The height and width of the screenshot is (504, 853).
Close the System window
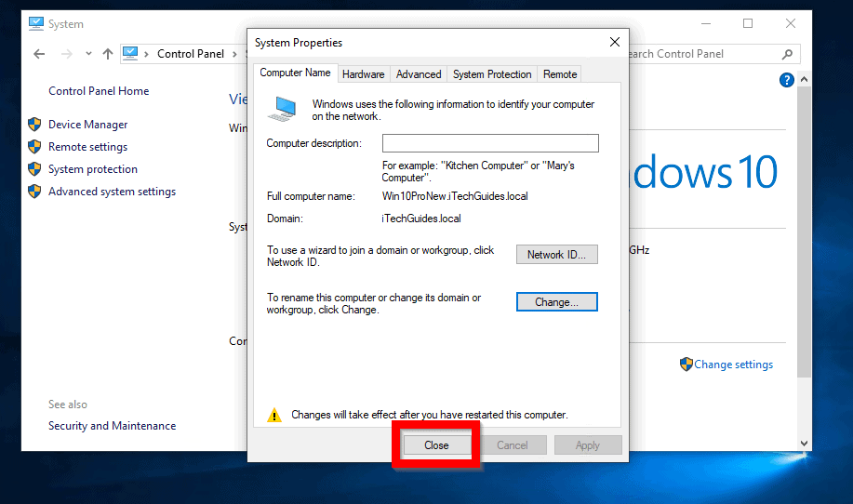pos(791,23)
